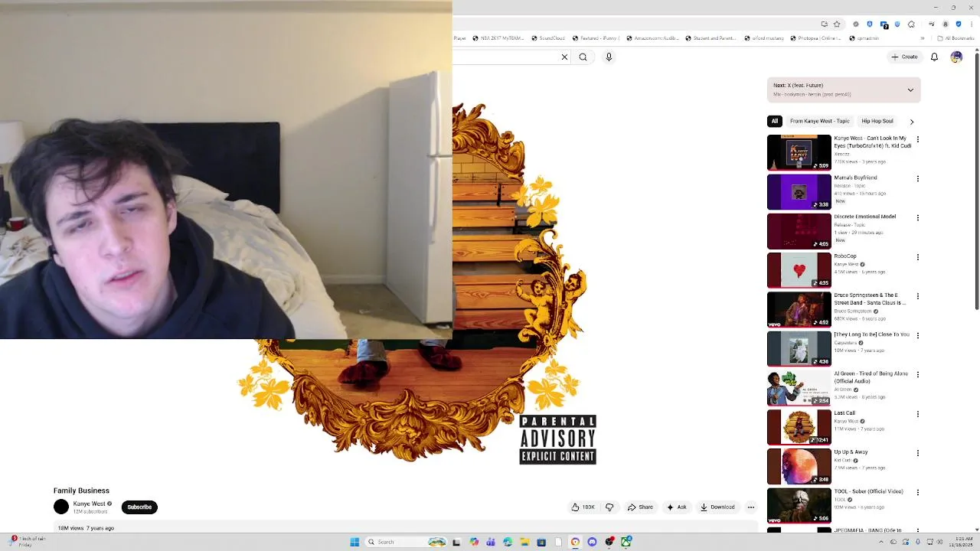The width and height of the screenshot is (980, 551).
Task: Start voice search with the microphone icon
Action: [x=609, y=57]
